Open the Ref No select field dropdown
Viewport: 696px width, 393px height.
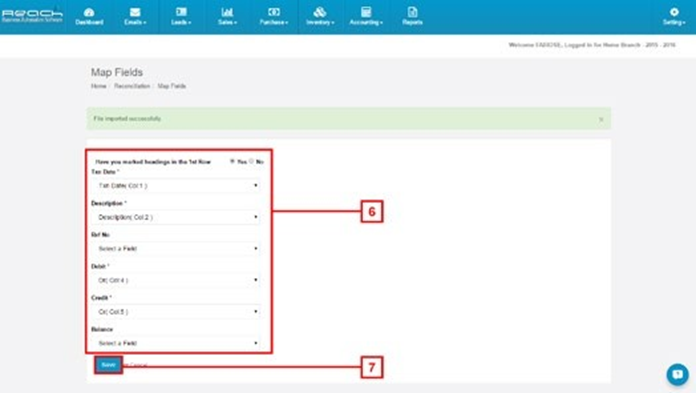point(176,249)
